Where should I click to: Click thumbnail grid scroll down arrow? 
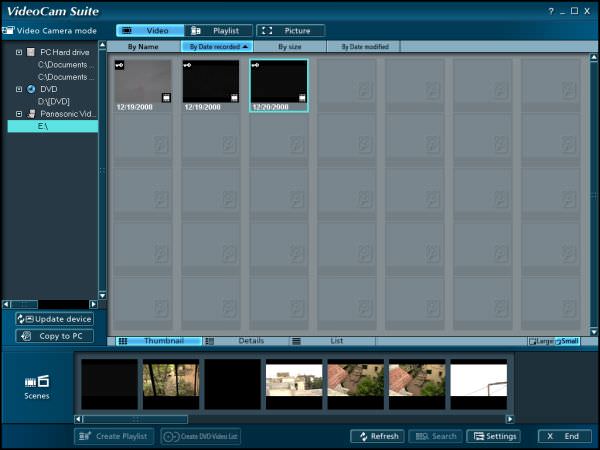tap(593, 332)
